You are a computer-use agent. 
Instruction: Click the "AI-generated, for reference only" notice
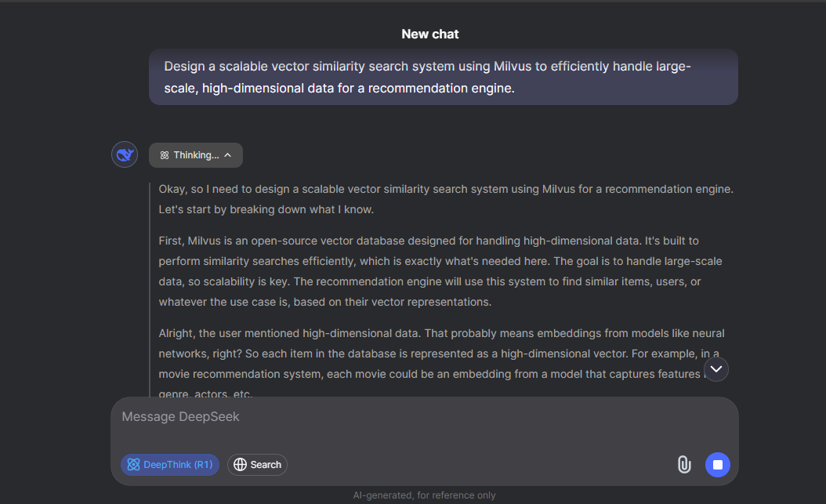coord(424,495)
